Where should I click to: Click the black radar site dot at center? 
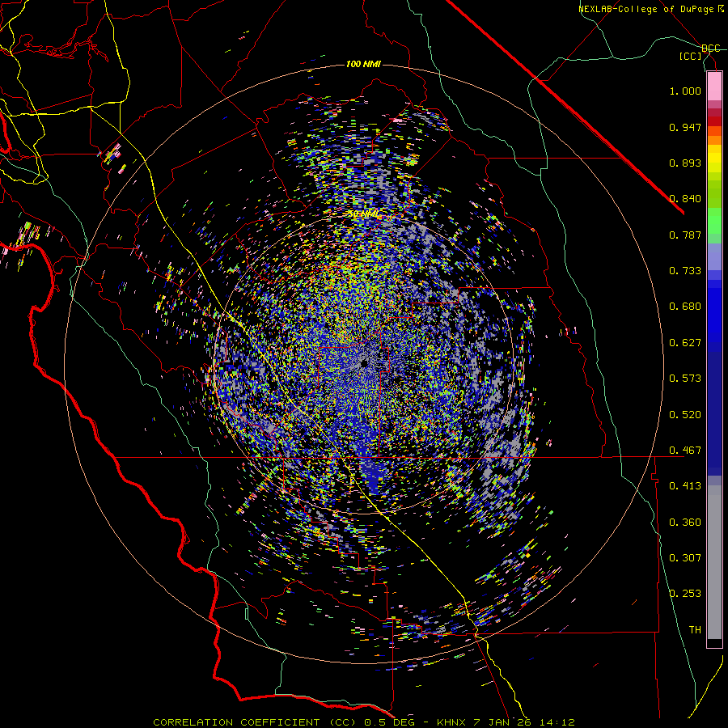coord(364,363)
